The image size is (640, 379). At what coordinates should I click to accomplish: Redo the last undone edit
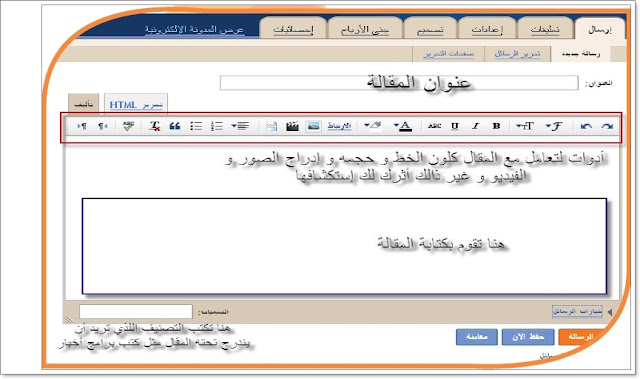point(607,126)
